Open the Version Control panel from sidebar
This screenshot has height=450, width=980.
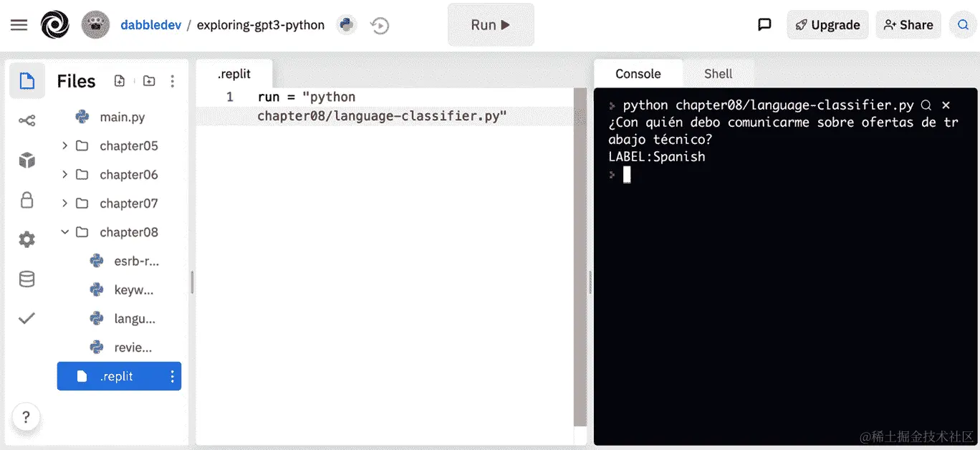pyautogui.click(x=27, y=120)
